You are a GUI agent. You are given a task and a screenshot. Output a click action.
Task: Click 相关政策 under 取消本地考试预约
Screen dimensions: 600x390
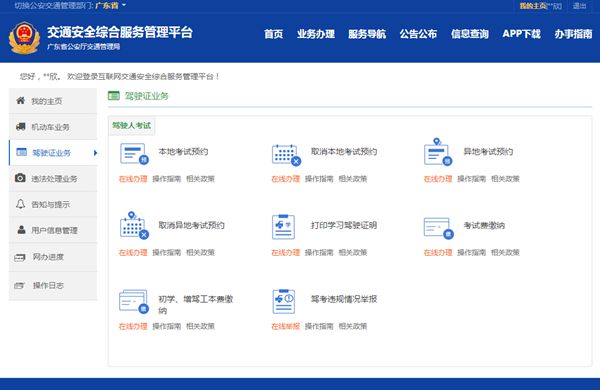point(353,179)
